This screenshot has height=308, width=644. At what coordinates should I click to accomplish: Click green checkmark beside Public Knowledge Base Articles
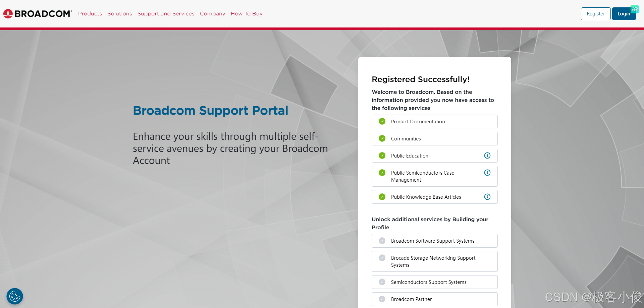(x=382, y=197)
